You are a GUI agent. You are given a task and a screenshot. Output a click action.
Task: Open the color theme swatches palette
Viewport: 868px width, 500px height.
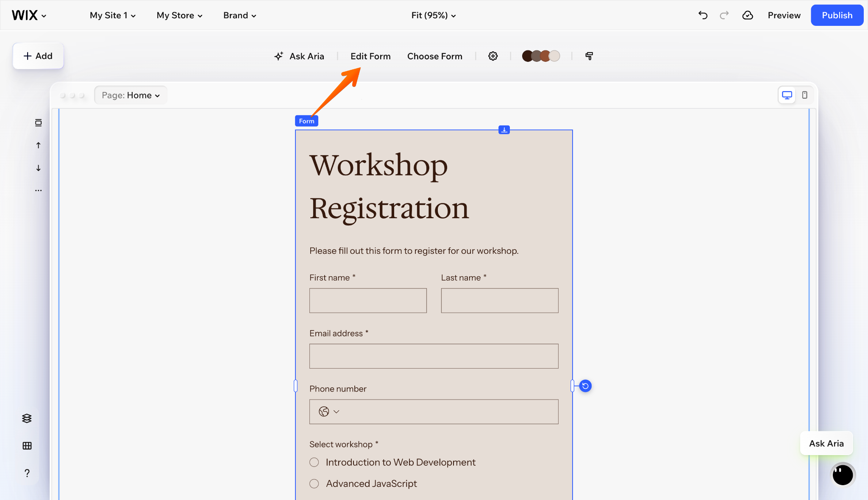(541, 56)
